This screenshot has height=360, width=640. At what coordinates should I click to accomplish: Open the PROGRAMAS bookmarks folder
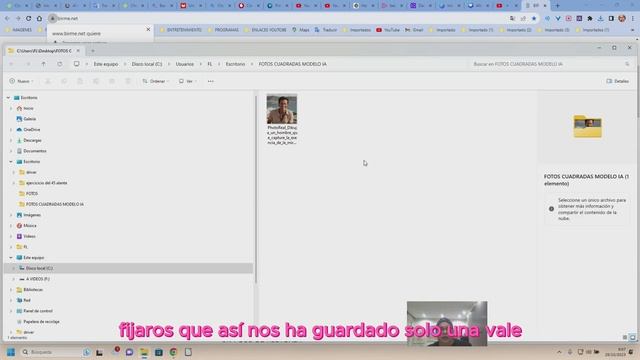coord(223,30)
